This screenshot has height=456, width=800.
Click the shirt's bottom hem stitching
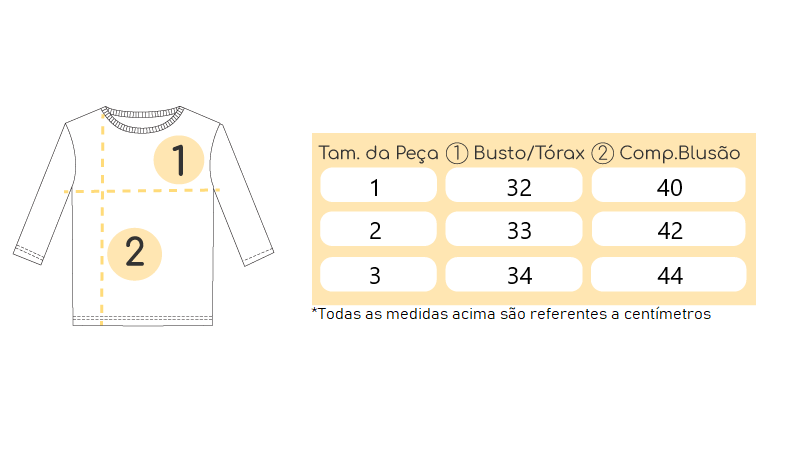tap(142, 320)
